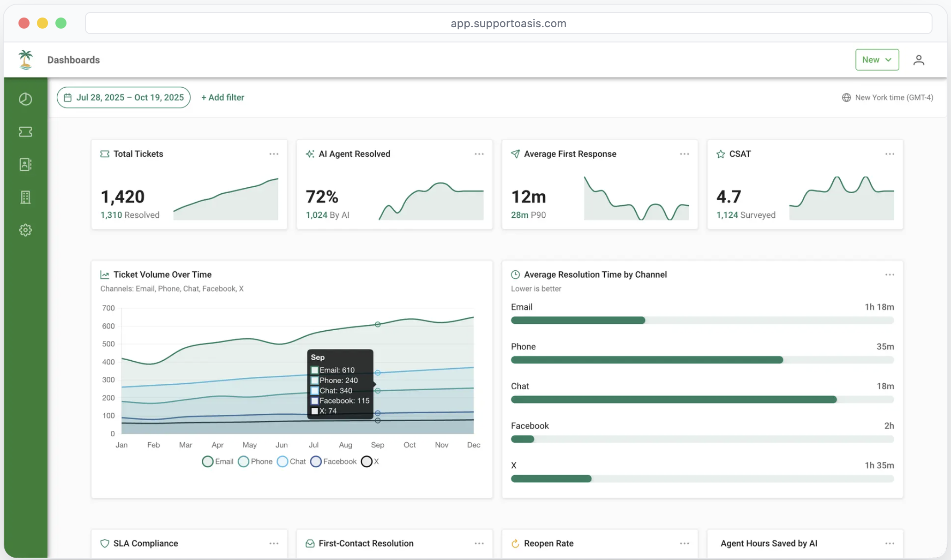The image size is (951, 560).
Task: Click the user profile icon top right
Action: pos(919,60)
